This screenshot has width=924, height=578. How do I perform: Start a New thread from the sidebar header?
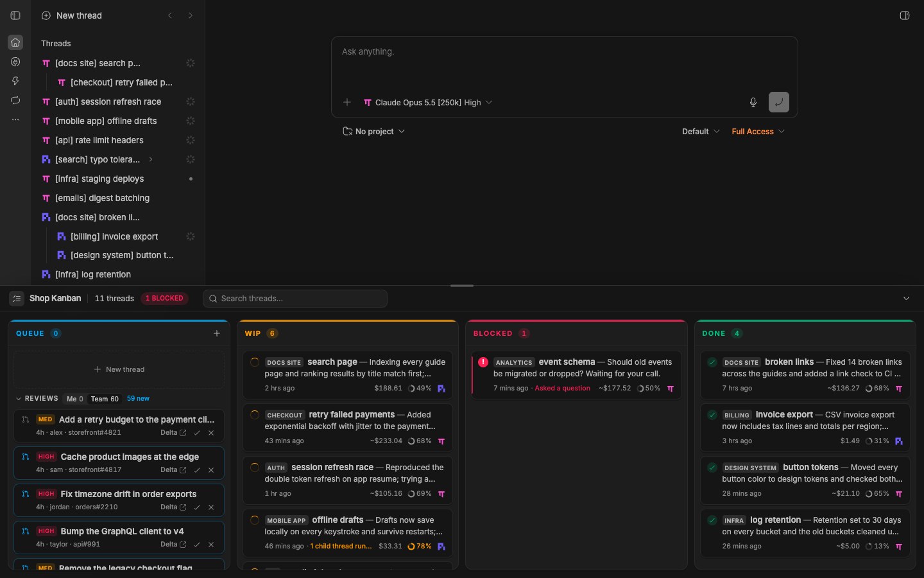[71, 15]
